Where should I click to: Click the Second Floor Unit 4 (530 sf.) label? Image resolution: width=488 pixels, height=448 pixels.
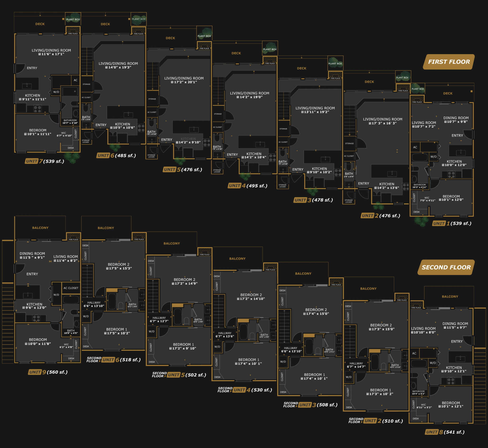coord(245,390)
